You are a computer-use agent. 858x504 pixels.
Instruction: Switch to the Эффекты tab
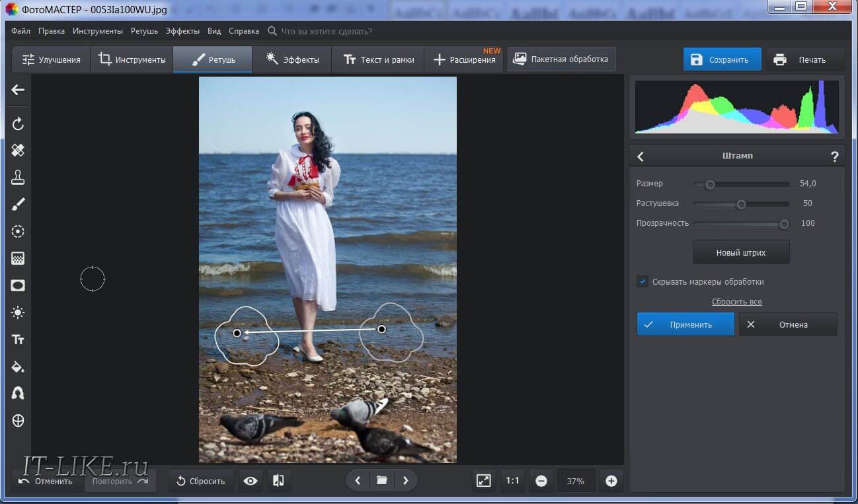coord(292,59)
